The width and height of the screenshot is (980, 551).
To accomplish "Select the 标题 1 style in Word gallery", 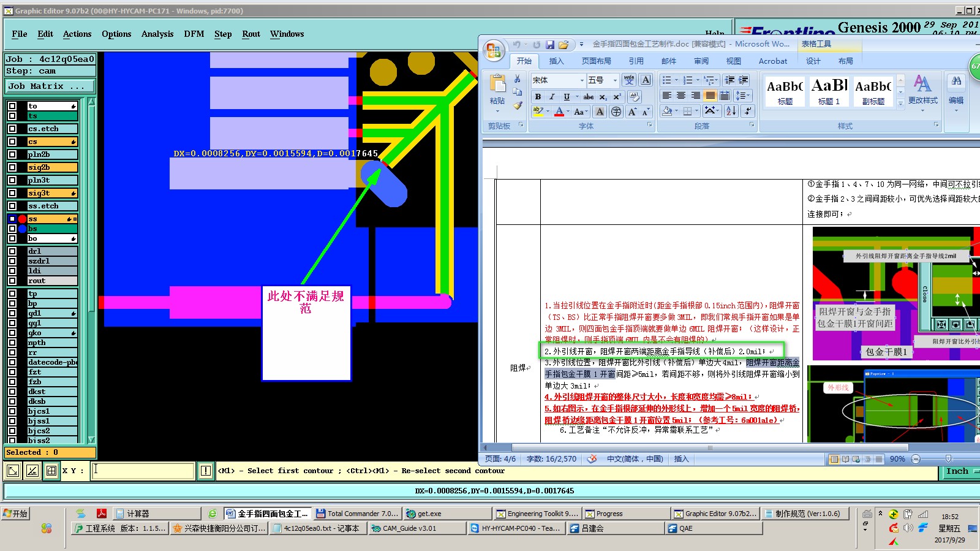I will tap(829, 91).
